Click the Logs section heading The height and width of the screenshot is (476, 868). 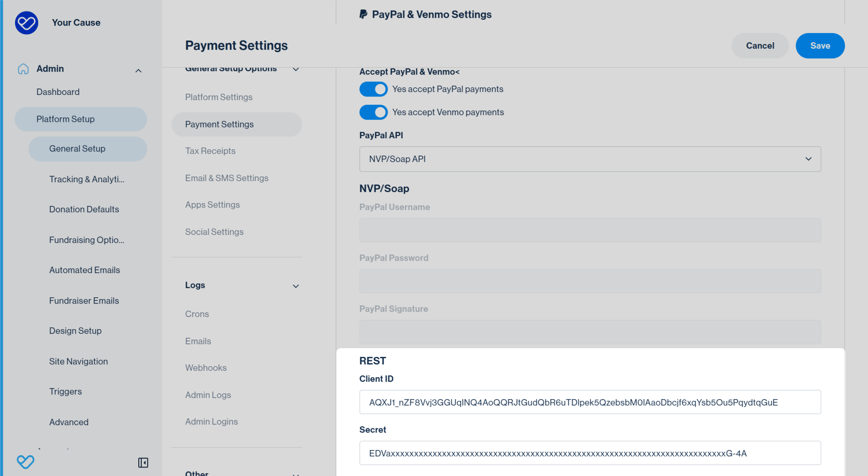point(195,285)
